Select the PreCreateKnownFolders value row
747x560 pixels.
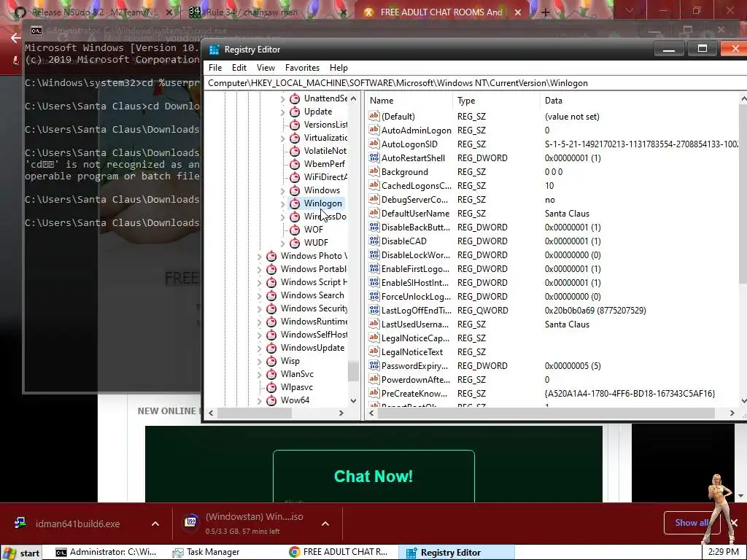tap(553, 393)
